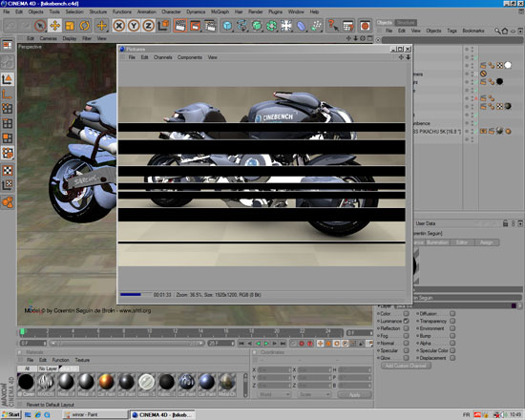Toggle Displacement channel checkbox
The height and width of the screenshot is (420, 525).
click(452, 358)
